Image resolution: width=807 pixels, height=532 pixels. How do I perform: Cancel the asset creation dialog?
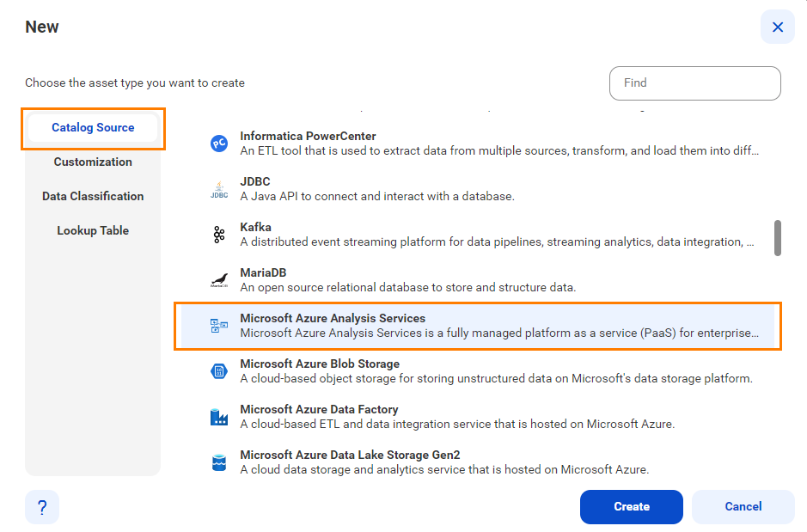pos(743,507)
